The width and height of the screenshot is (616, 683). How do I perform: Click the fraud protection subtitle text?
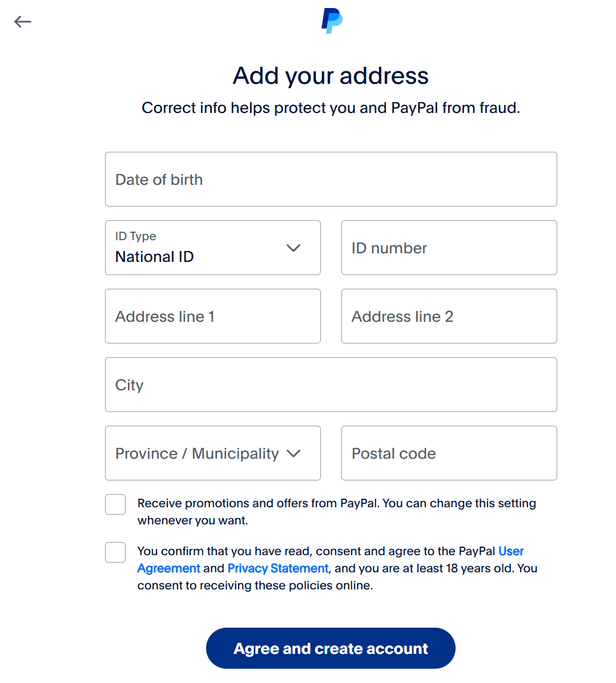point(331,108)
